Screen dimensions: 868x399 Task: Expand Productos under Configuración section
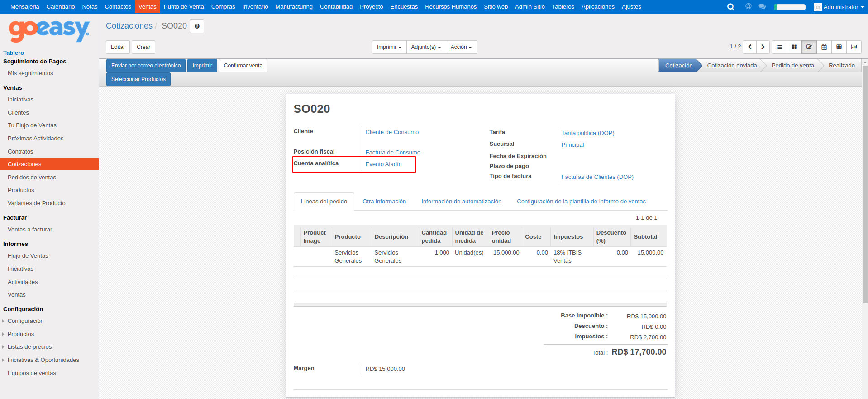21,334
